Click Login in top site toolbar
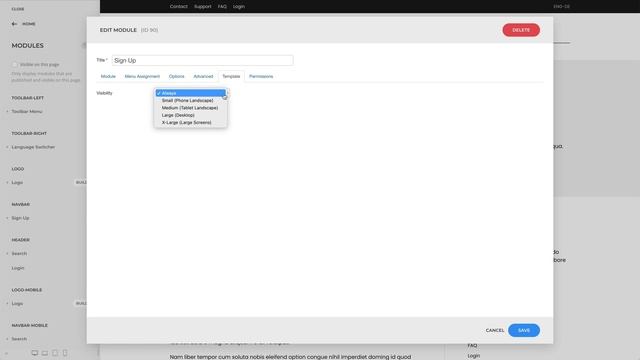 (239, 7)
